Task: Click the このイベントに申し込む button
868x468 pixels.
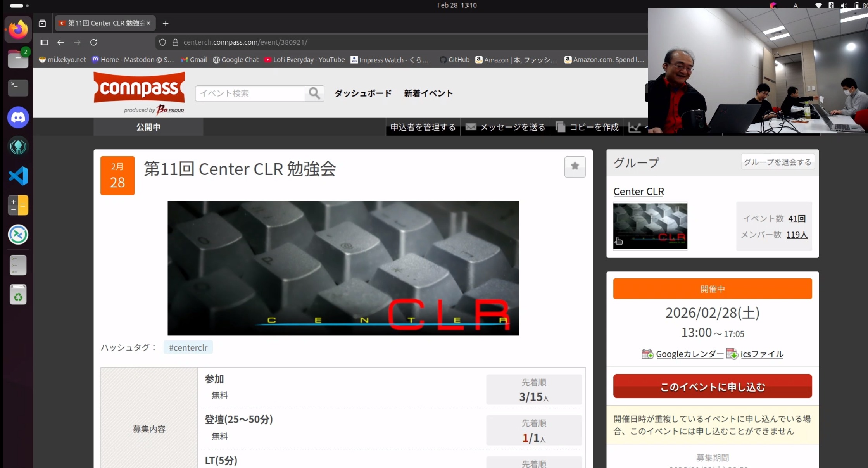Action: [713, 386]
